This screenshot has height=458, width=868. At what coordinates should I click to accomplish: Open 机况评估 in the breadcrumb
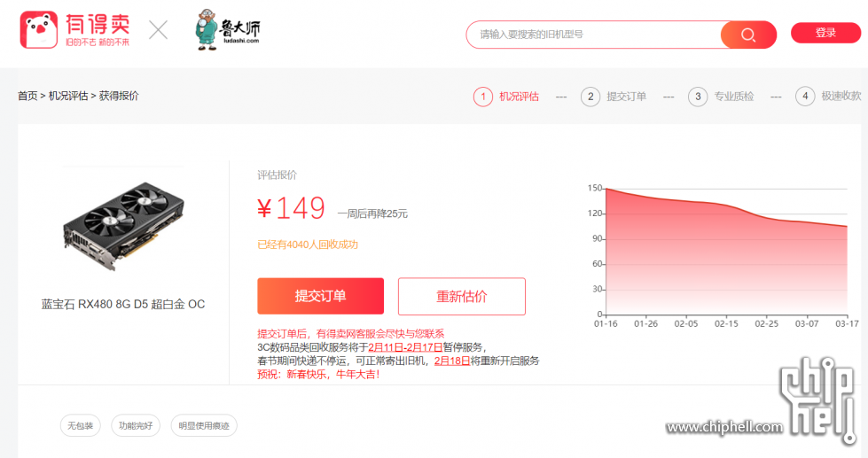tap(68, 96)
